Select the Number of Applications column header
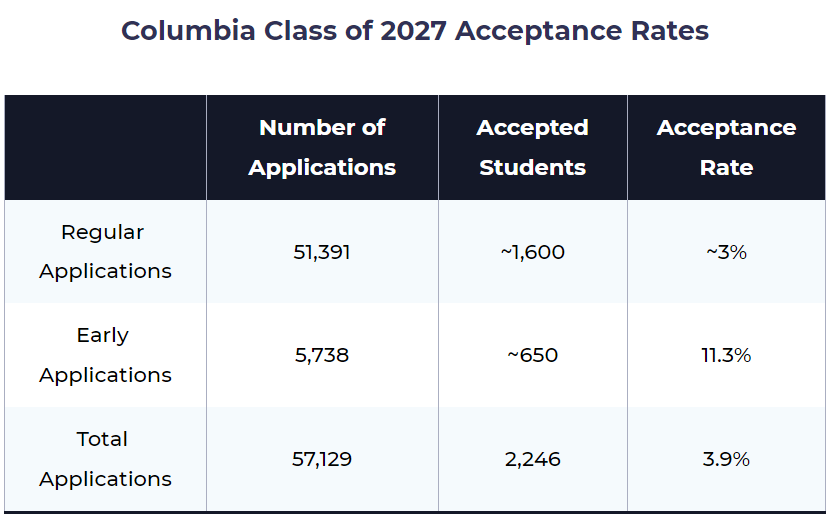 [322, 148]
